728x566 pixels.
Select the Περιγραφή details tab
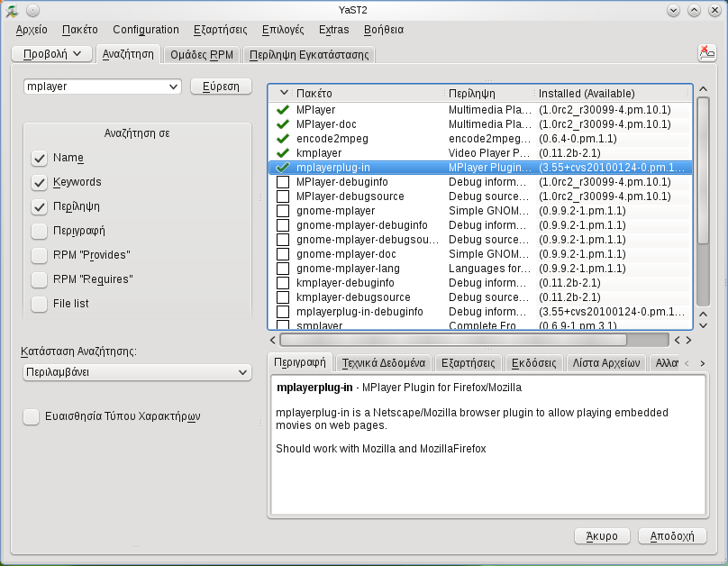click(300, 362)
